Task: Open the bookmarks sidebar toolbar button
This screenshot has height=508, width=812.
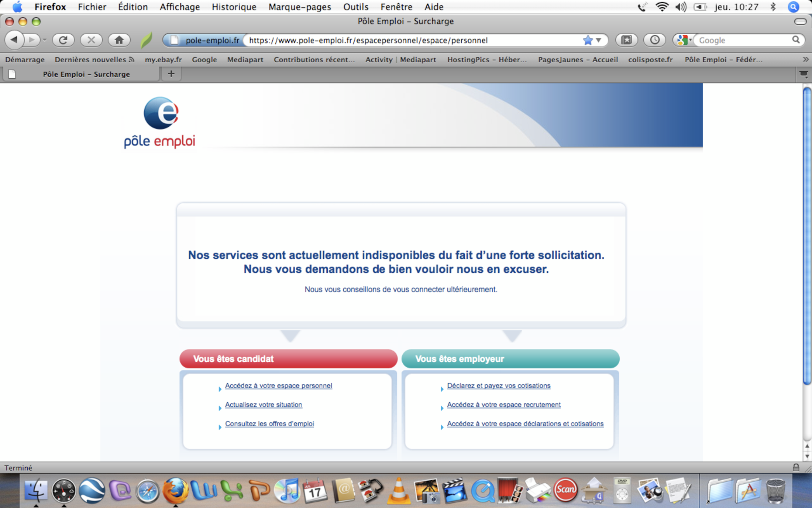Action: pos(626,40)
